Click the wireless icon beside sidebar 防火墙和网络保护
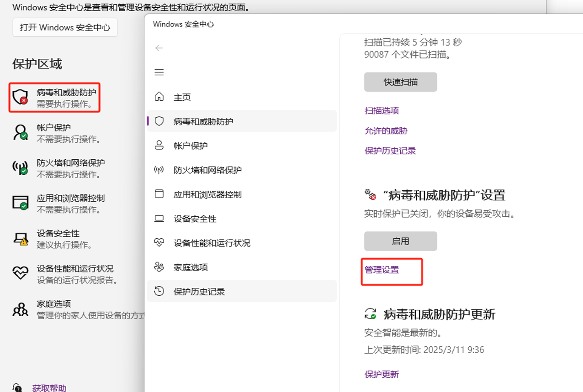Image resolution: width=583 pixels, height=392 pixels. (159, 170)
